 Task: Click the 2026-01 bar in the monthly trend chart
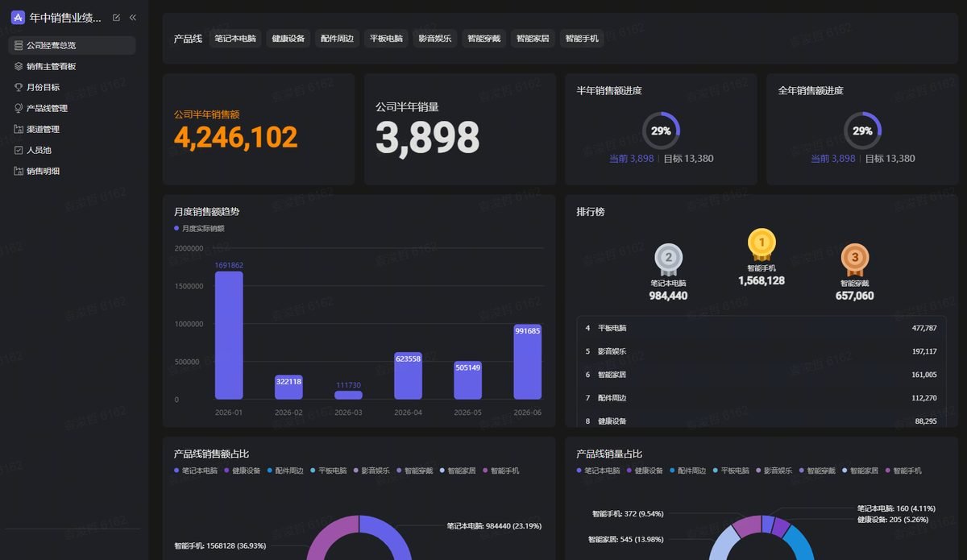point(229,335)
